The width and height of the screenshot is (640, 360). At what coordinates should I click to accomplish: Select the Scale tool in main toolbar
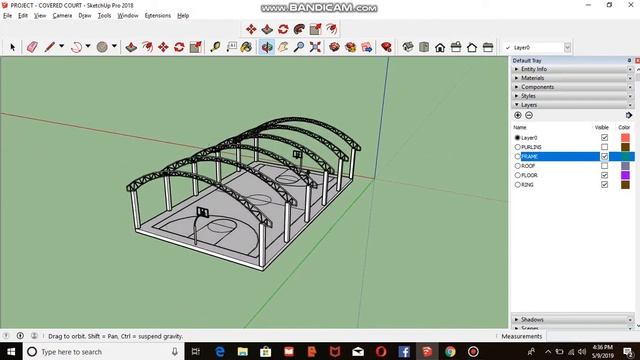coord(196,47)
